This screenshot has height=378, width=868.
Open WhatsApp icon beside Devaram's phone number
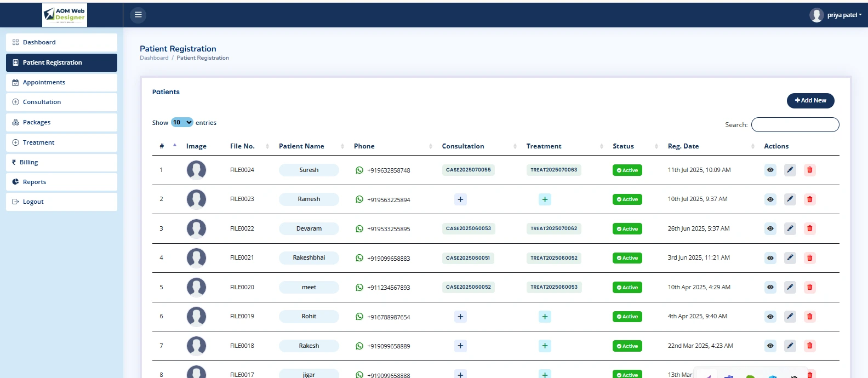[x=359, y=229]
